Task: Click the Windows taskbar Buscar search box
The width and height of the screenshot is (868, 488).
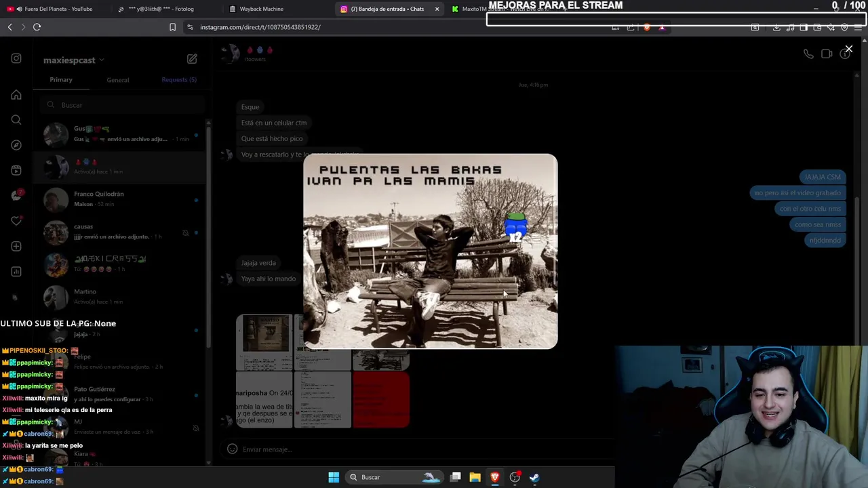Action: [x=394, y=477]
